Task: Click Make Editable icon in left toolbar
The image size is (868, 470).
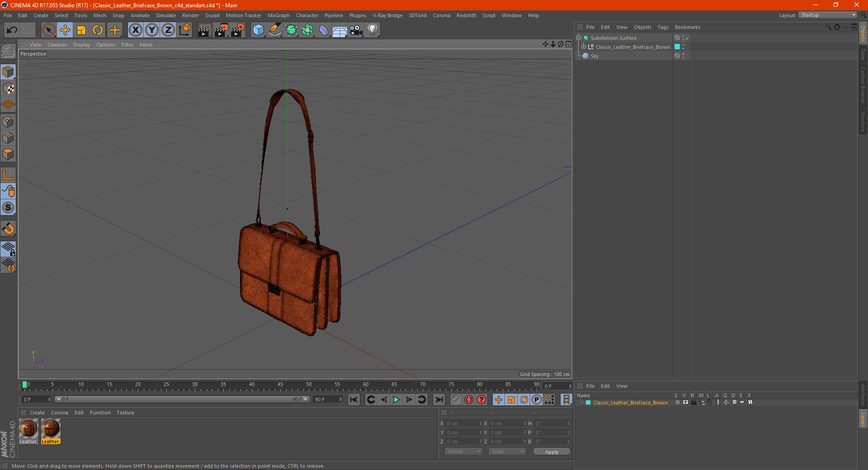Action: pos(8,52)
